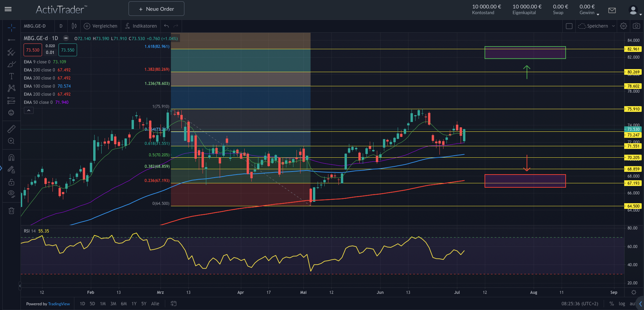This screenshot has width=644, height=310.
Task: Delete drawings with the trash icon
Action: coord(11,211)
